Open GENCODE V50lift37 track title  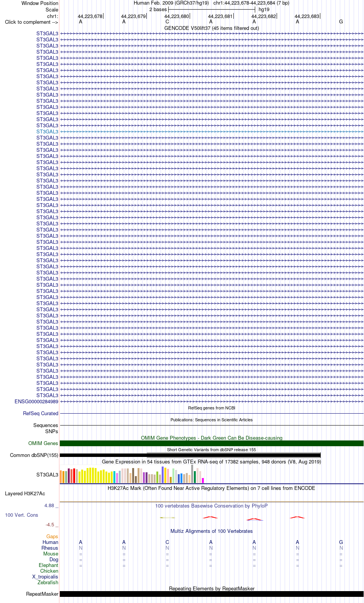click(x=212, y=28)
